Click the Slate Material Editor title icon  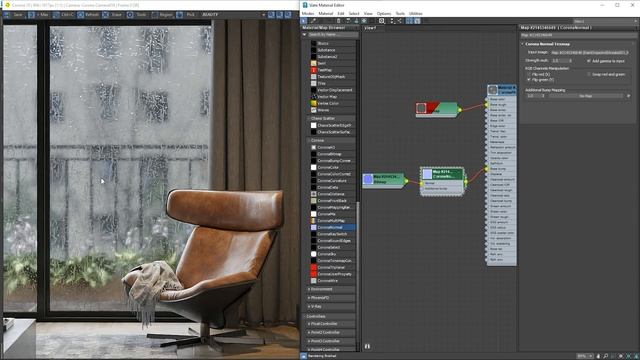(305, 5)
